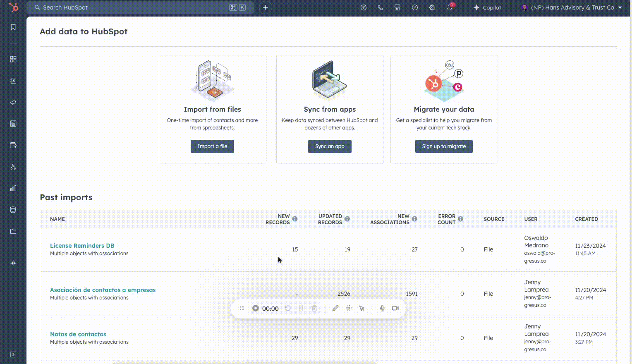Start recording with the record button
The image size is (632, 364).
coord(256,308)
